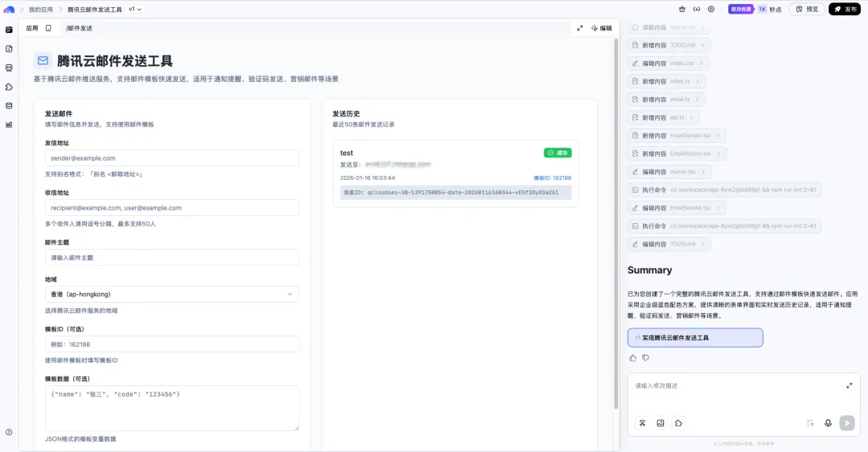This screenshot has width=868, height=452.
Task: Select the 应用 tab in preview header
Action: [x=32, y=28]
